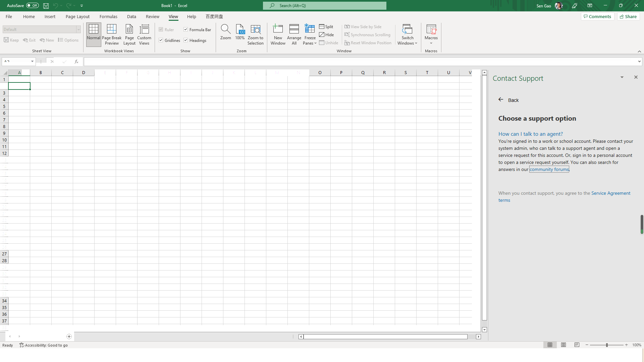Open the Formulas ribbon tab
This screenshot has width=644, height=362.
coord(108,16)
